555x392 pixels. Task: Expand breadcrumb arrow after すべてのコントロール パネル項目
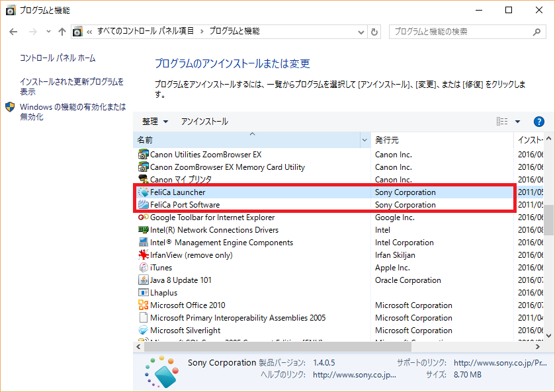[202, 32]
